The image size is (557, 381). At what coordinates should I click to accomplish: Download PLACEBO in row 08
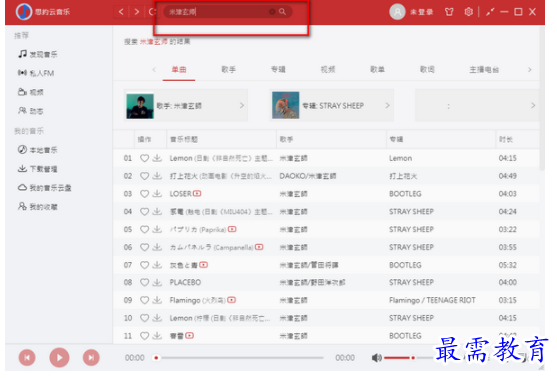pyautogui.click(x=157, y=282)
